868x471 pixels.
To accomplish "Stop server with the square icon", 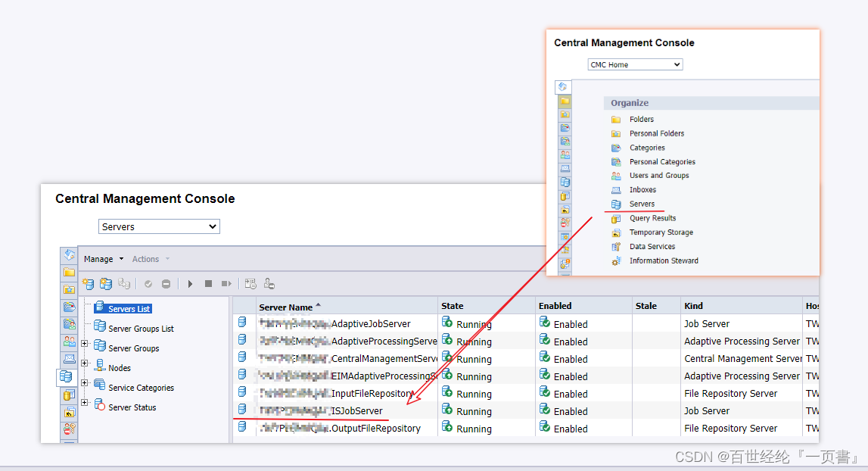I will click(208, 284).
